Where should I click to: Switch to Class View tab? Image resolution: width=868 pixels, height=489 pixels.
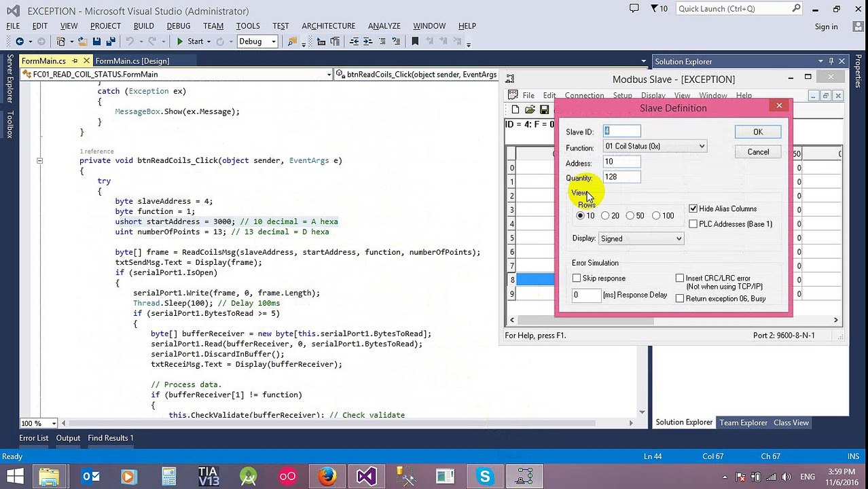point(791,422)
